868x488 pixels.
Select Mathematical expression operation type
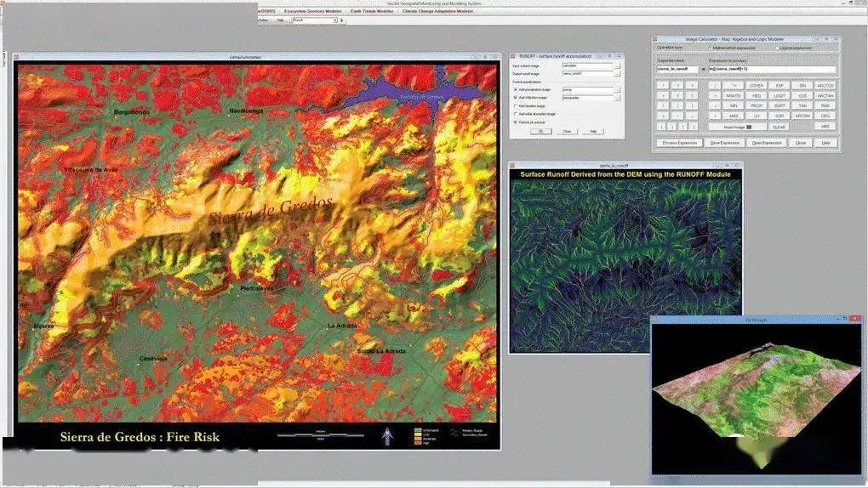coord(711,48)
